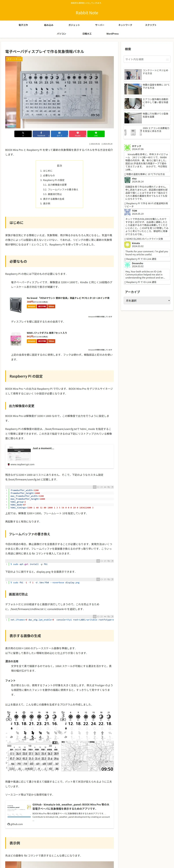
Task: Share the article via LINE
Action: (x=96, y=134)
